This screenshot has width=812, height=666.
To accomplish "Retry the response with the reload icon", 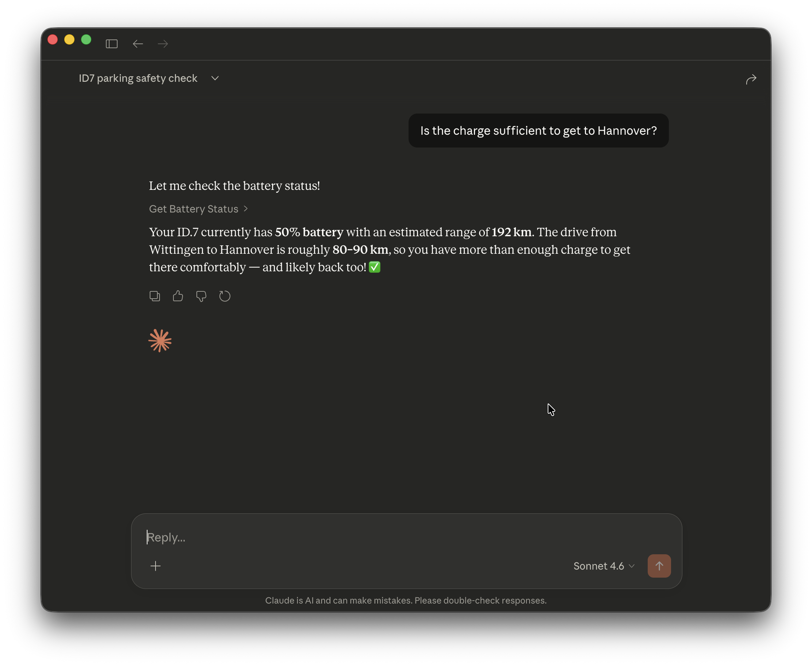I will click(225, 296).
